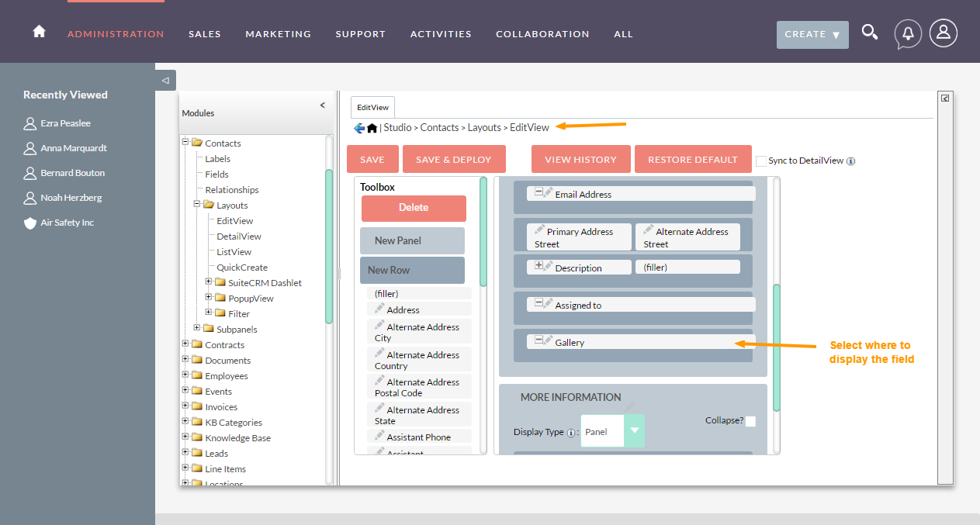The image size is (980, 525).
Task: Edit the Description field pencil icon
Action: 548,266
